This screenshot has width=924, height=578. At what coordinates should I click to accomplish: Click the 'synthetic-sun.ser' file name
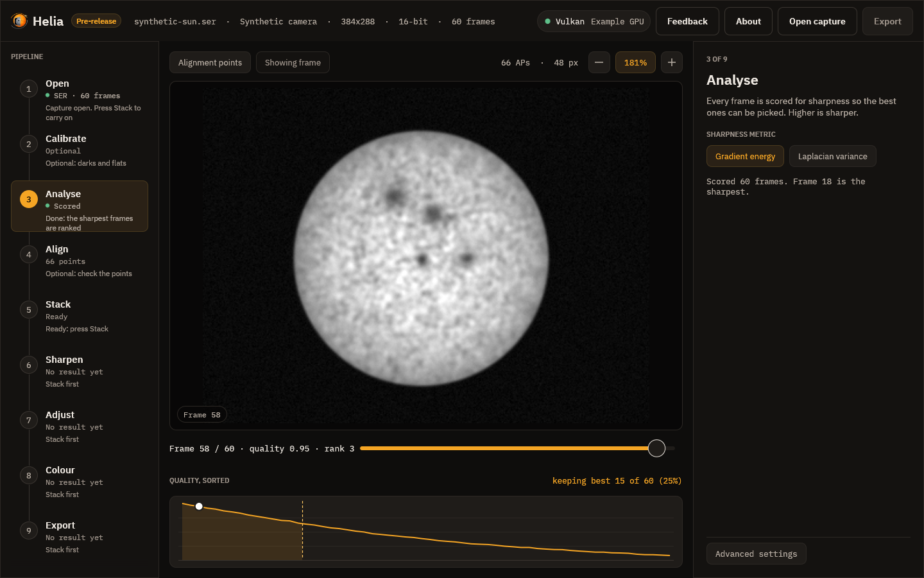coord(175,21)
